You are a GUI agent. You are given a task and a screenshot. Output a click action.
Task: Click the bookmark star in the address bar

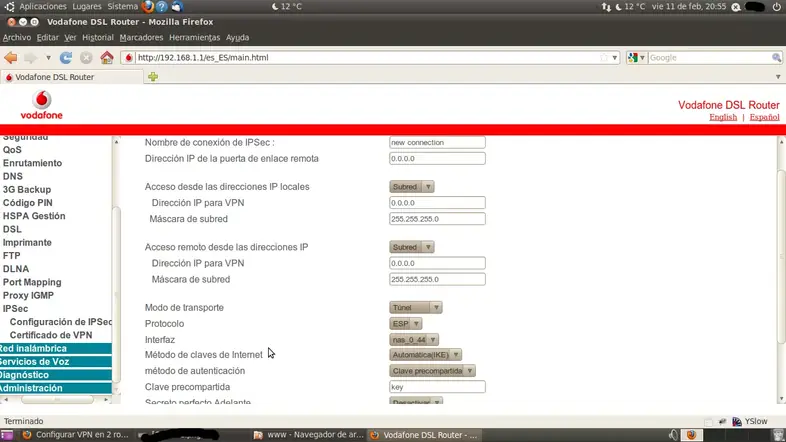pos(604,58)
